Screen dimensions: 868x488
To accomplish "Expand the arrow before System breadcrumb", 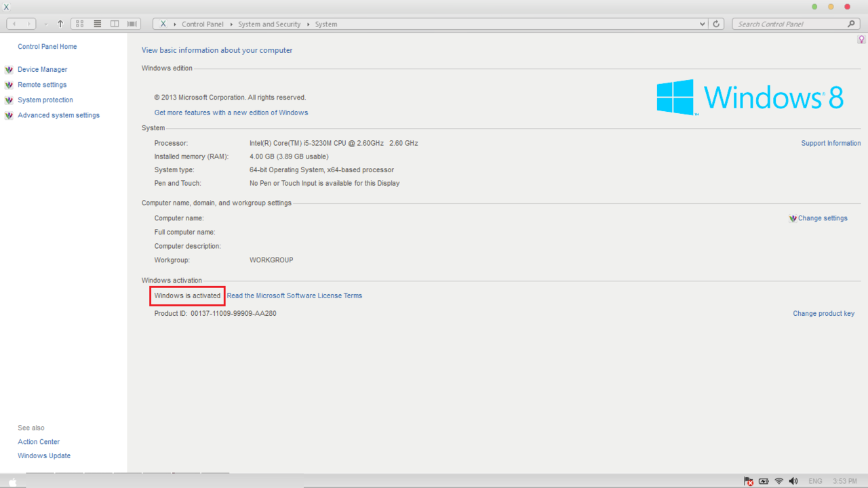I will [308, 24].
